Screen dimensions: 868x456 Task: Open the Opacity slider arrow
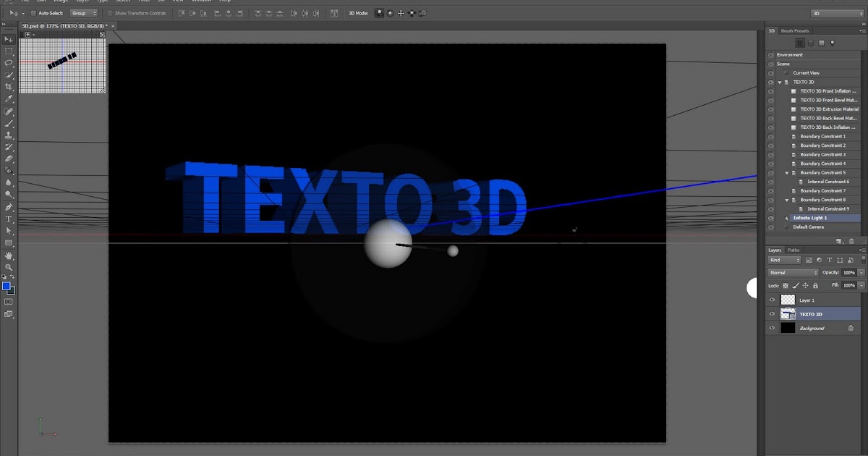[861, 273]
